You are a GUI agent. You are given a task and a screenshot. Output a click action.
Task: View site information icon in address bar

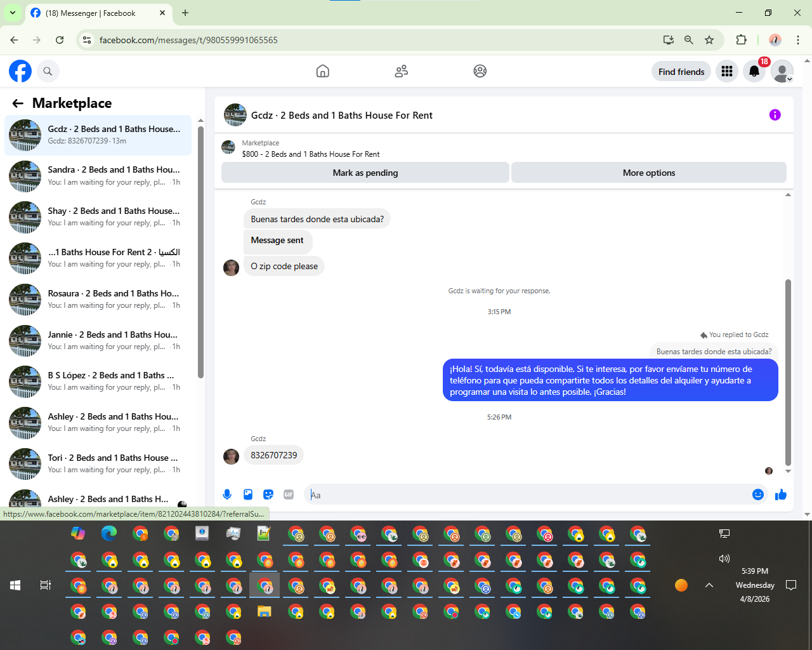tap(87, 40)
